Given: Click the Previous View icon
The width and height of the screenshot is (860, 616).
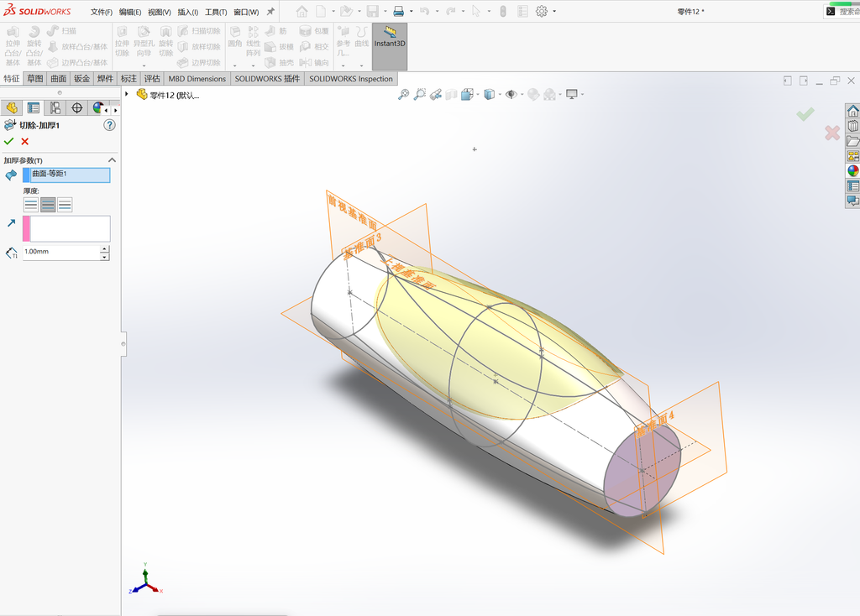Looking at the screenshot, I should (x=436, y=94).
